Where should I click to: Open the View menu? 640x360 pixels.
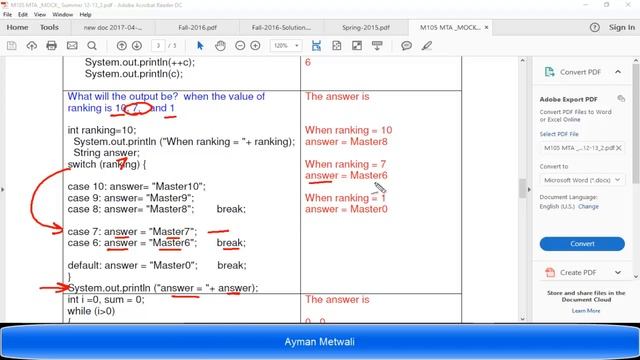40,14
